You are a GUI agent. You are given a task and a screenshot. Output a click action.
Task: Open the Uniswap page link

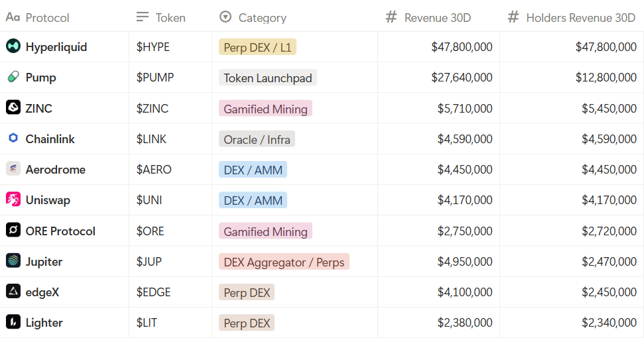[48, 200]
